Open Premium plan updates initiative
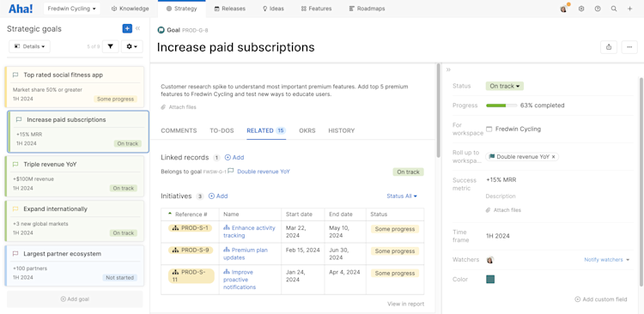The height and width of the screenshot is (314, 644). (246, 254)
